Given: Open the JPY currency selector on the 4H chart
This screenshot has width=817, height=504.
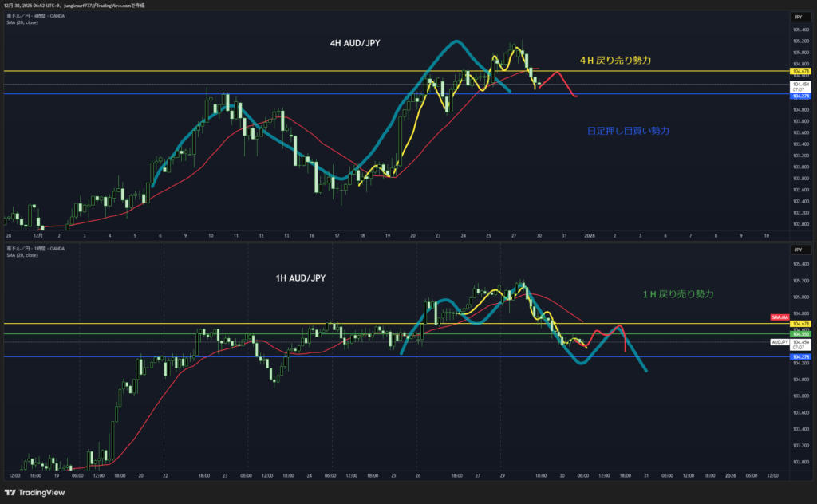Looking at the screenshot, I should (x=799, y=17).
